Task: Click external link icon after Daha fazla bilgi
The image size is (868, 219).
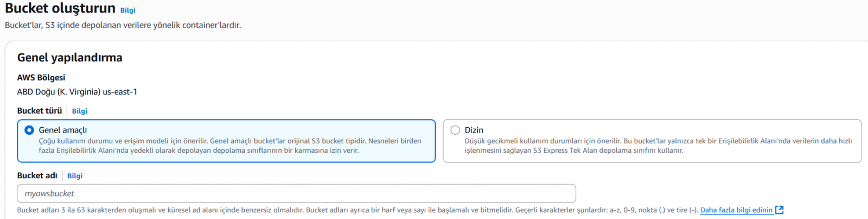Action: pyautogui.click(x=780, y=210)
